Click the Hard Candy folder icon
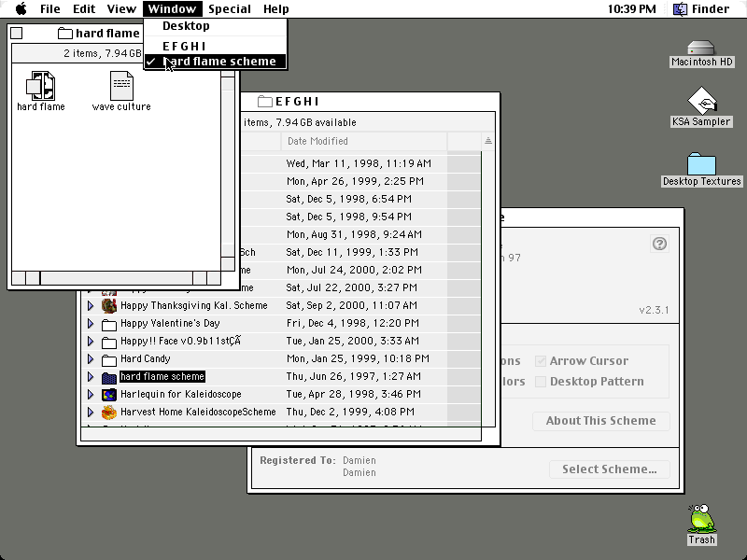747x560 pixels. 109,359
